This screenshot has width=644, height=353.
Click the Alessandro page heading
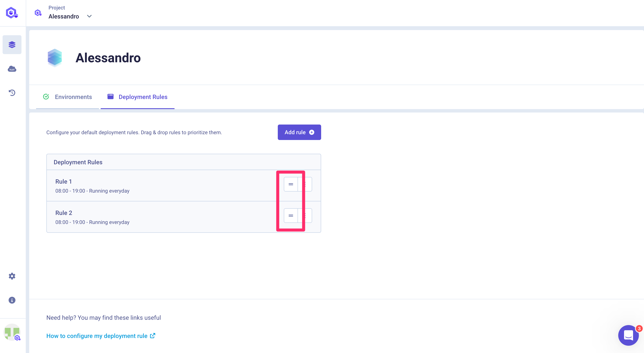click(x=108, y=58)
